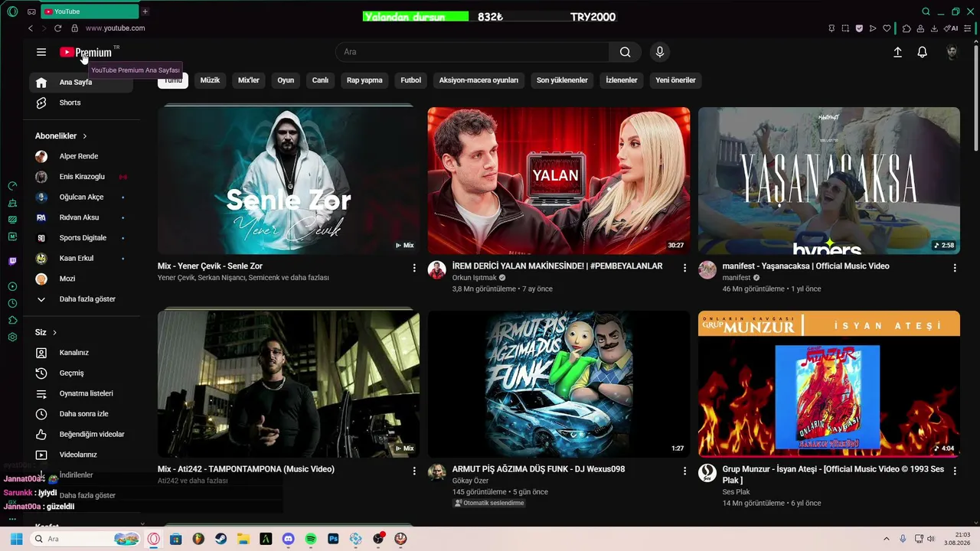This screenshot has width=980, height=551.
Task: Select the Son yüklenenler filter chip
Action: click(x=562, y=80)
